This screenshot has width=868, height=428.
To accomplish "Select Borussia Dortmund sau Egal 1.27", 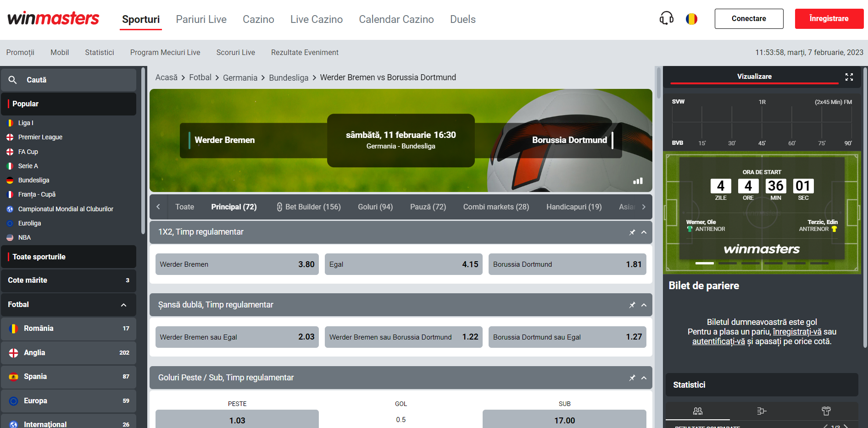I will [568, 337].
